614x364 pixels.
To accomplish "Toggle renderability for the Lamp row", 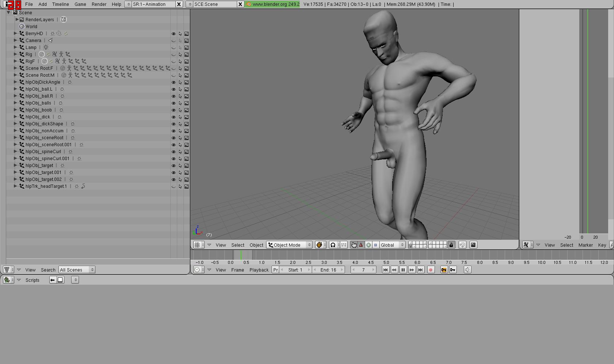I will click(187, 48).
